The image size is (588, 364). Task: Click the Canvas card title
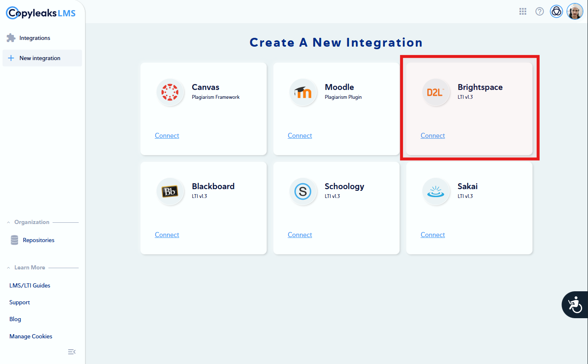(x=206, y=87)
